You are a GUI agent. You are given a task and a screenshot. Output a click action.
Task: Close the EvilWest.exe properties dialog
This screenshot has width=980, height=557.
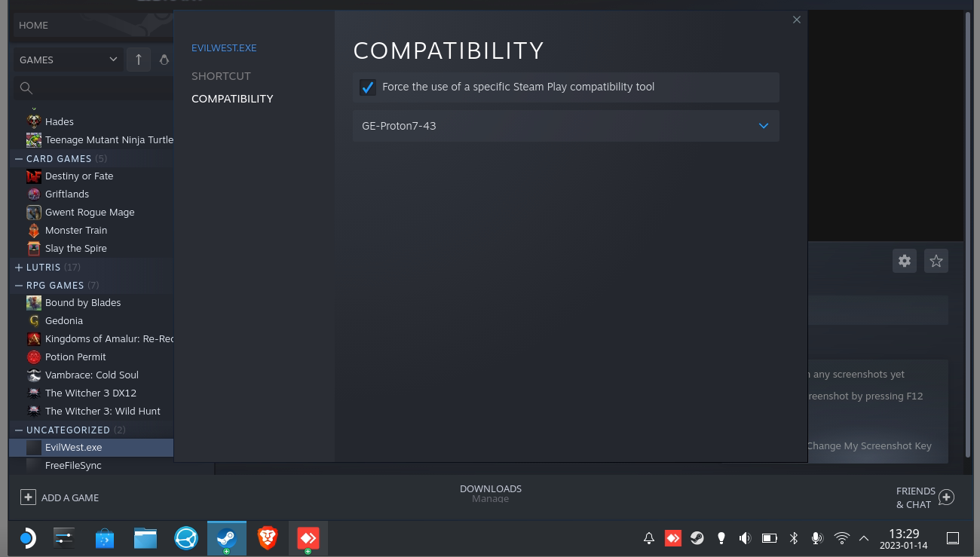pos(797,20)
